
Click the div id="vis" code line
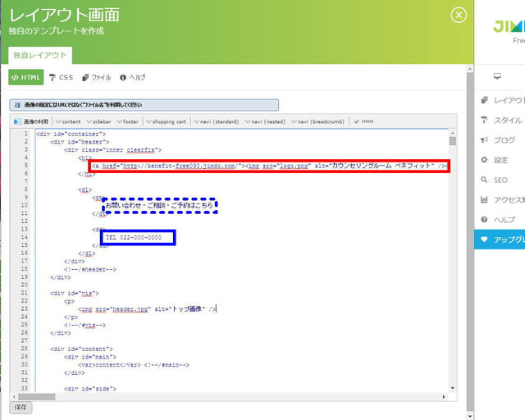75,294
